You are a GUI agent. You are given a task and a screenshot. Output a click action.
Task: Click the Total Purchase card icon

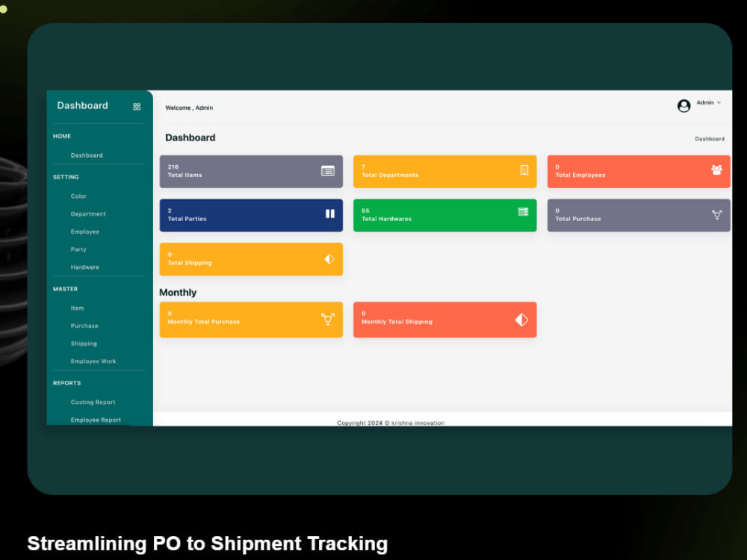[717, 215]
